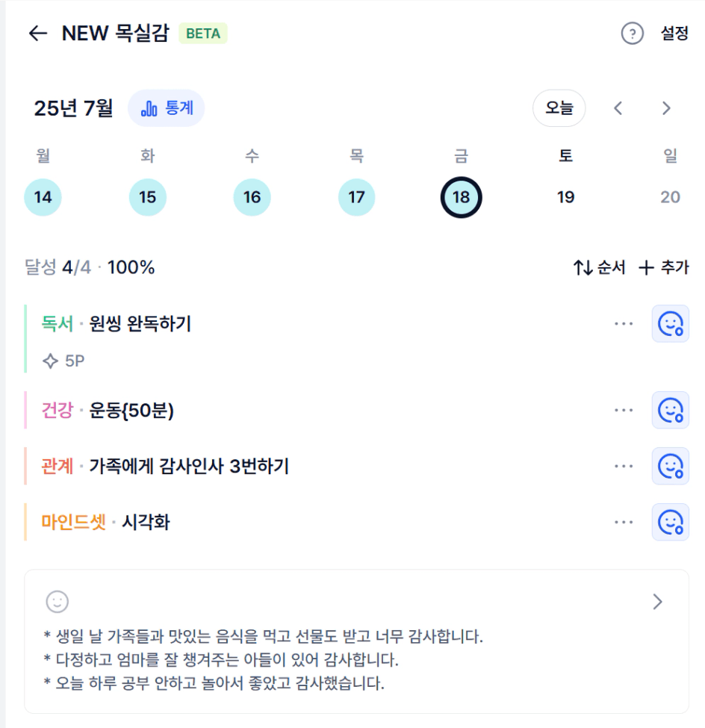Open help with the question mark icon
Screen dimensions: 705x728
[632, 34]
